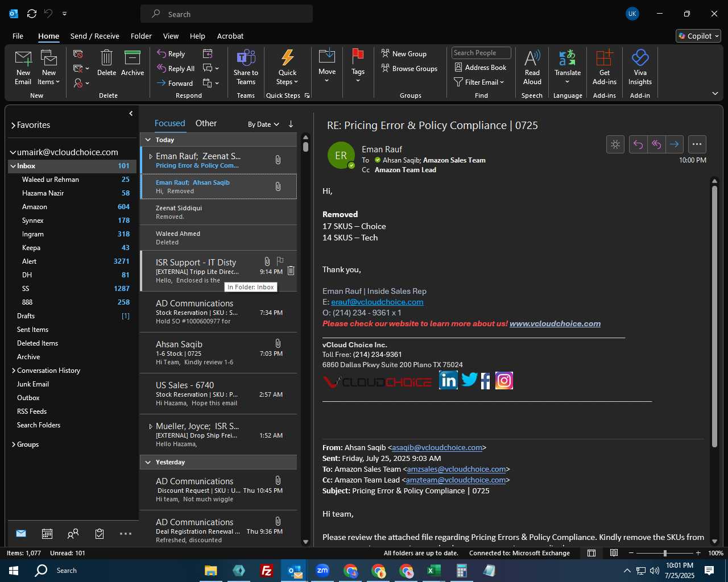Click New Group in ribbon
The width and height of the screenshot is (728, 582).
[404, 53]
